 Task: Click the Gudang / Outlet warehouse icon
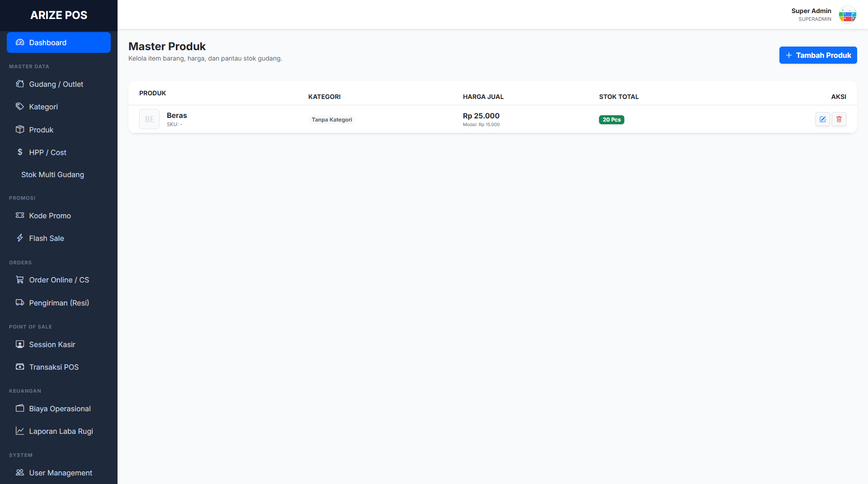[x=20, y=84]
